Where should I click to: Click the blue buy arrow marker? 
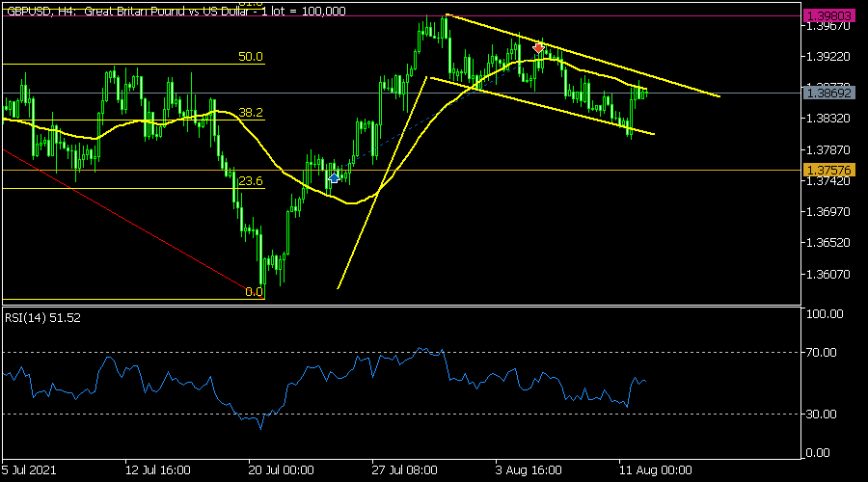click(x=334, y=177)
